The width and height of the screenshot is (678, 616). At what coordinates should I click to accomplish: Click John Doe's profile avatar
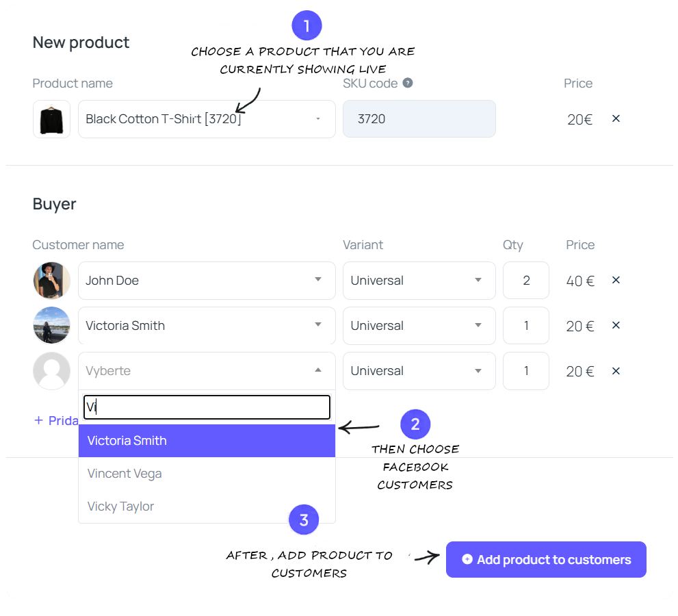(51, 280)
